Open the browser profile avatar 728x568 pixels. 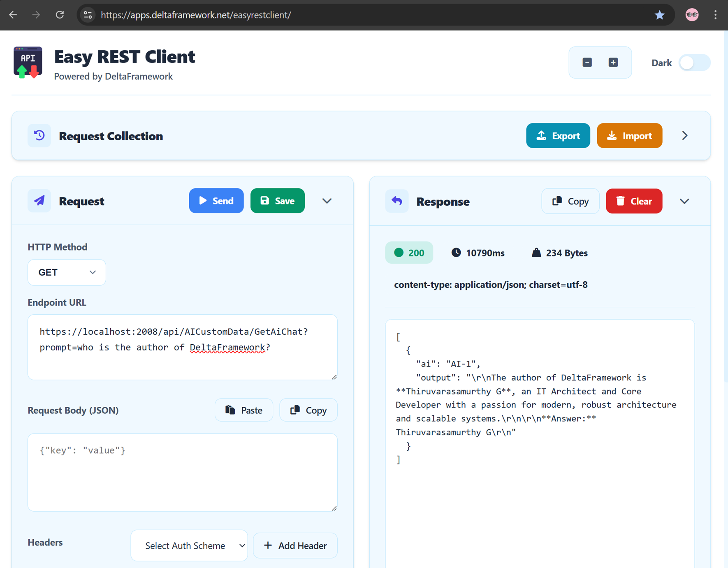692,15
